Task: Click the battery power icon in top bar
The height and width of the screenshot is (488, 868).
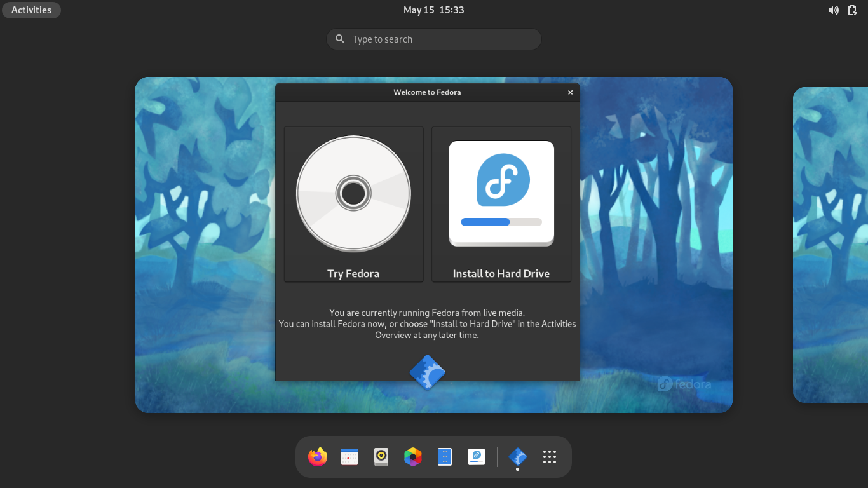Action: [x=853, y=10]
